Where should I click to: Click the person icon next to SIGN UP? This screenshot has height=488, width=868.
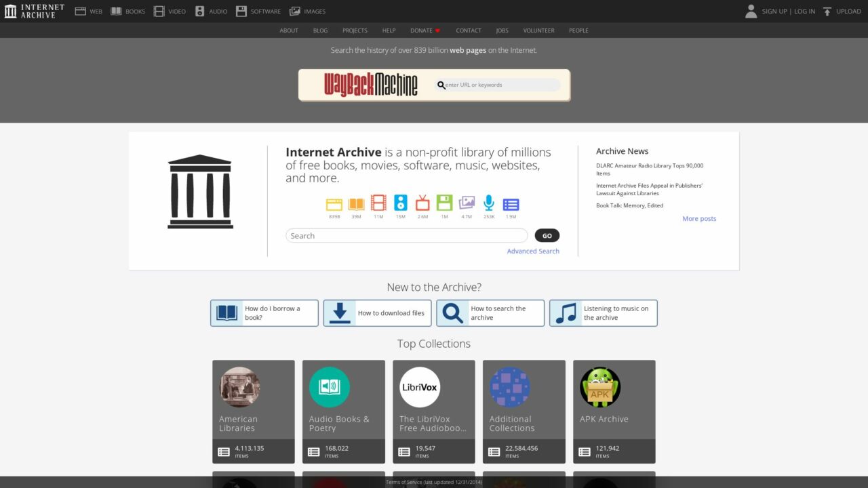point(751,11)
